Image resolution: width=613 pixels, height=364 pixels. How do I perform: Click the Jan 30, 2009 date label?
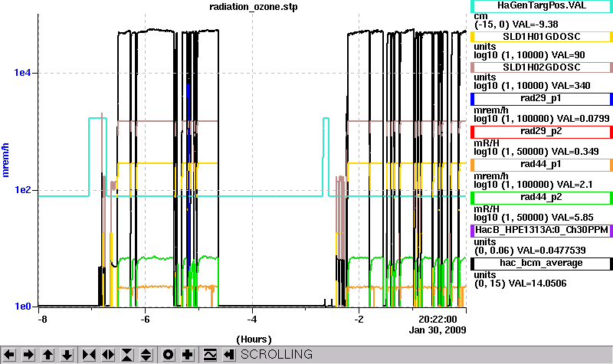[x=438, y=330]
